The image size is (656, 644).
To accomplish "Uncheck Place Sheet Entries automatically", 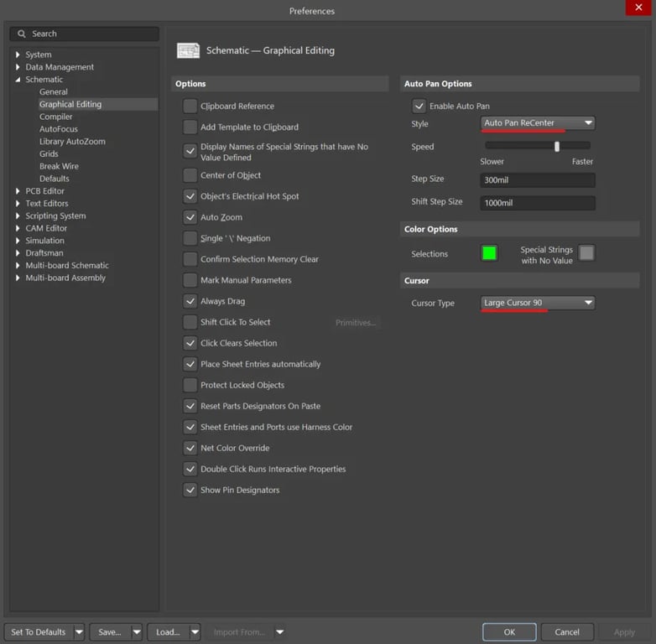I will (190, 364).
